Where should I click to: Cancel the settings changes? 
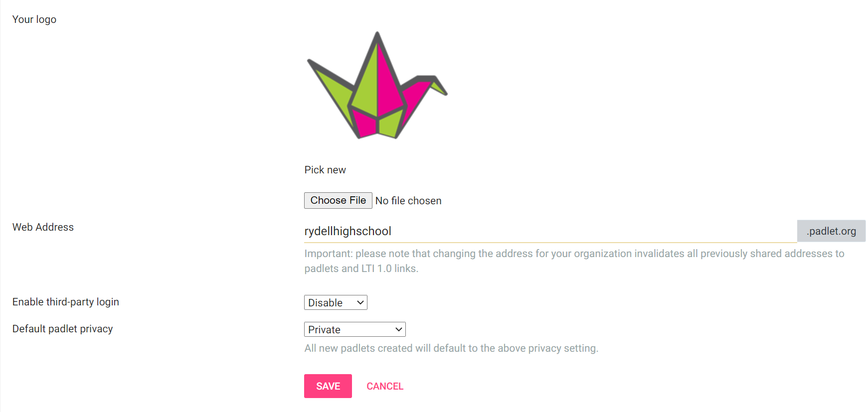pyautogui.click(x=385, y=386)
